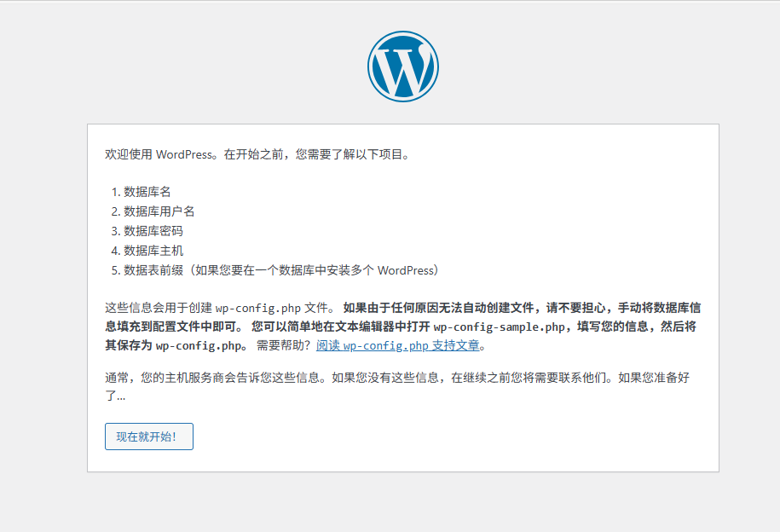Click the "需要帮助?" question text
This screenshot has width=780, height=532.
pyautogui.click(x=284, y=345)
